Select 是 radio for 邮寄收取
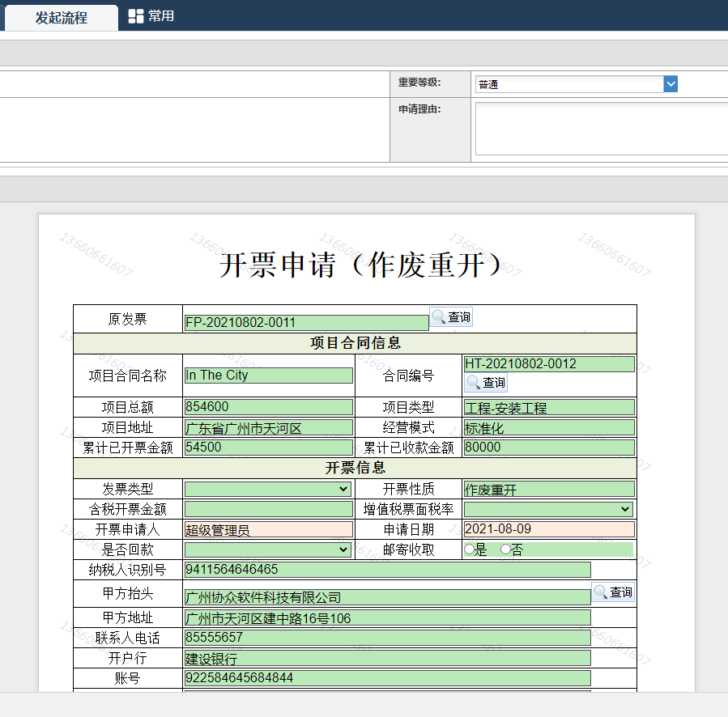The width and height of the screenshot is (728, 717). point(468,549)
